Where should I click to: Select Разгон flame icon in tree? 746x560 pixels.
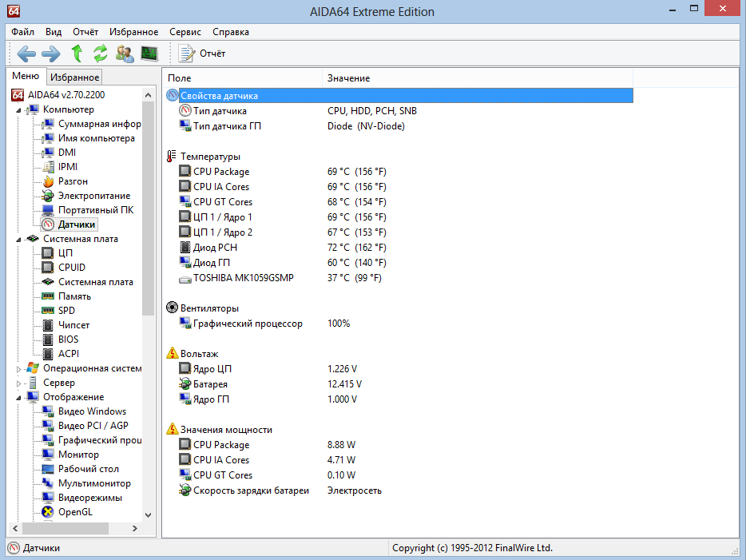[48, 181]
